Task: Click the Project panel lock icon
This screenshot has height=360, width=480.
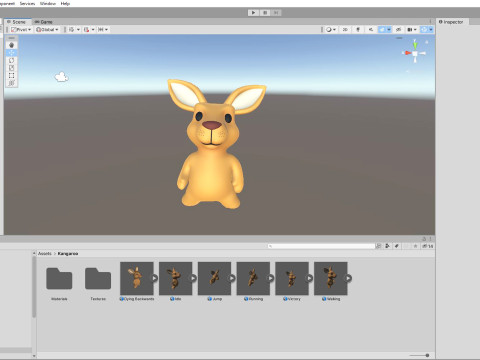Action: click(x=424, y=239)
